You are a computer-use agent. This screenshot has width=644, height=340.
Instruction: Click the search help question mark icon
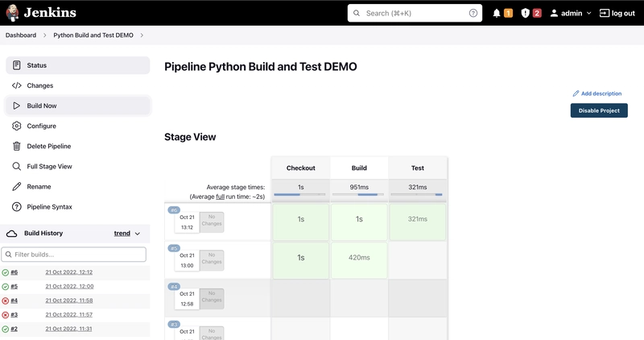coord(473,14)
